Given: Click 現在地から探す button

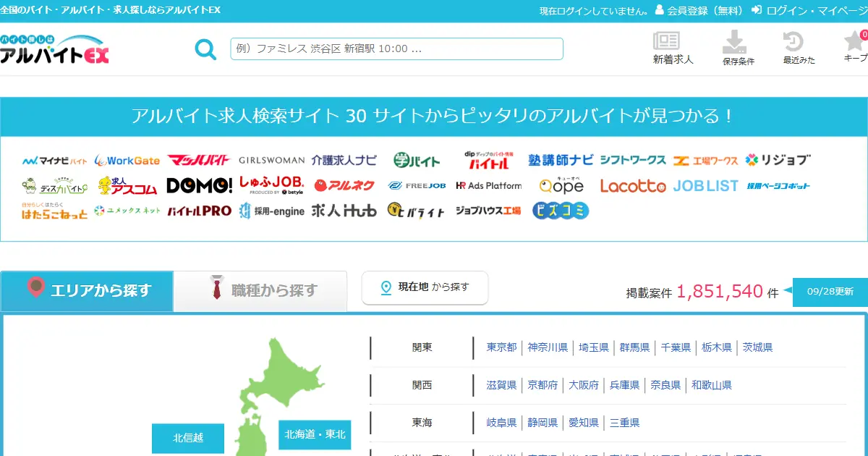Looking at the screenshot, I should click(x=425, y=287).
